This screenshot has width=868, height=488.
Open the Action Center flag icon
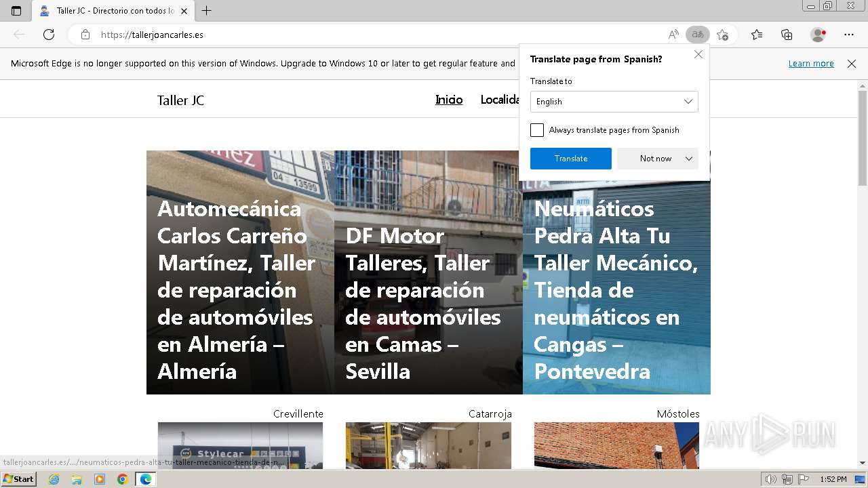pos(803,479)
